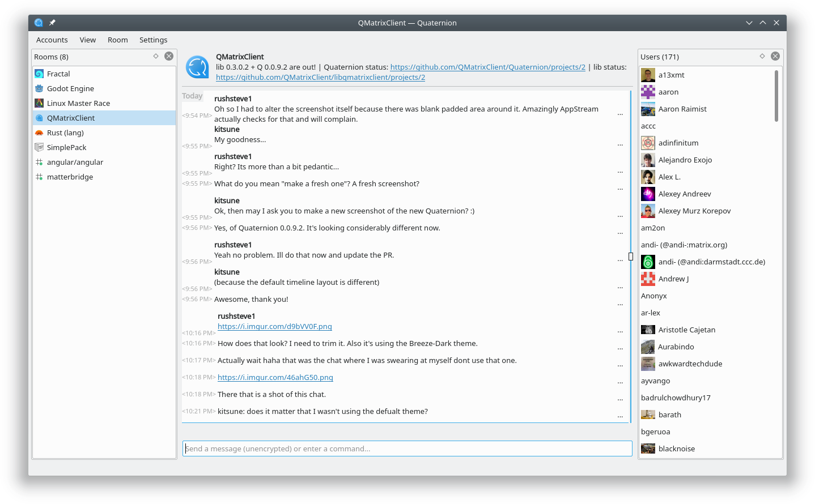The image size is (815, 504).
Task: Click the QMatrixClient room avatar in header
Action: 197,67
